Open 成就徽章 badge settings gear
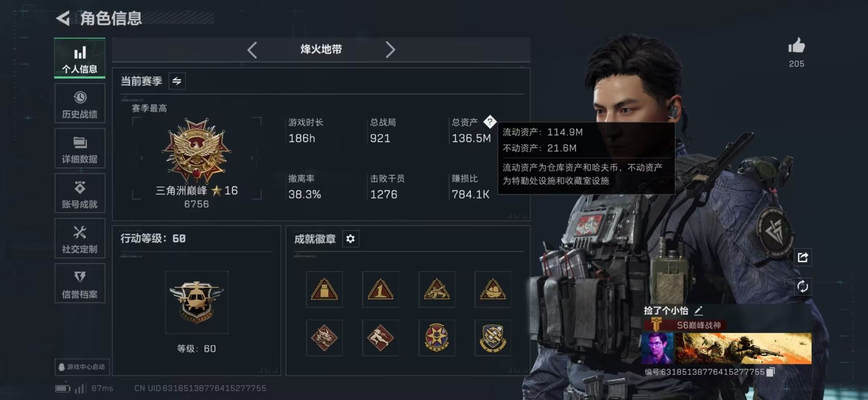Viewport: 868px width, 400px height. point(350,239)
